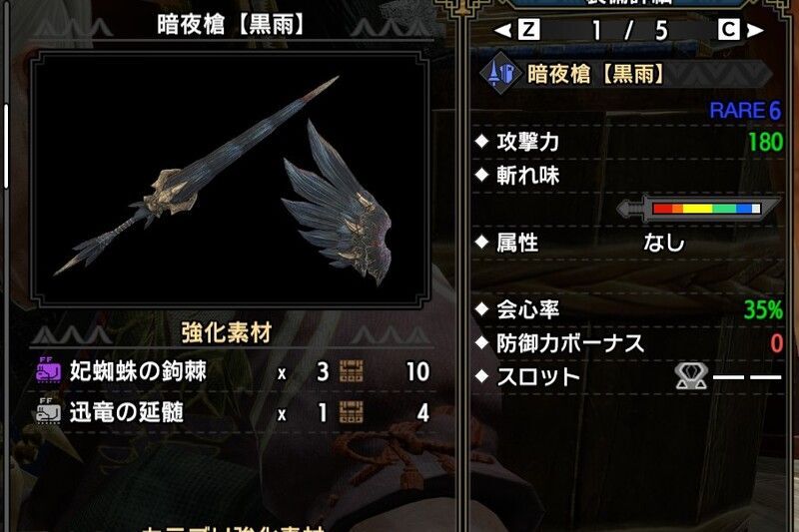Select the 迅竜の延髄 material row
This screenshot has width=799, height=532.
click(x=233, y=412)
